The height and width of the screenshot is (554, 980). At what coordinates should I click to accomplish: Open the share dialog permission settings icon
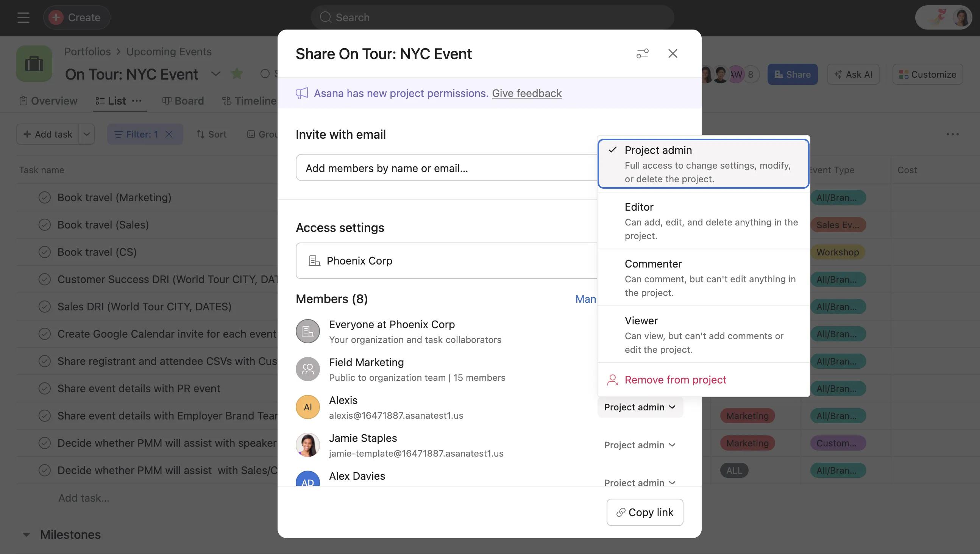pyautogui.click(x=643, y=53)
